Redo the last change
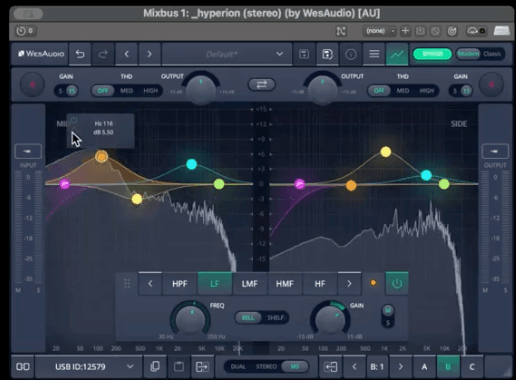The height and width of the screenshot is (380, 516). click(x=103, y=54)
